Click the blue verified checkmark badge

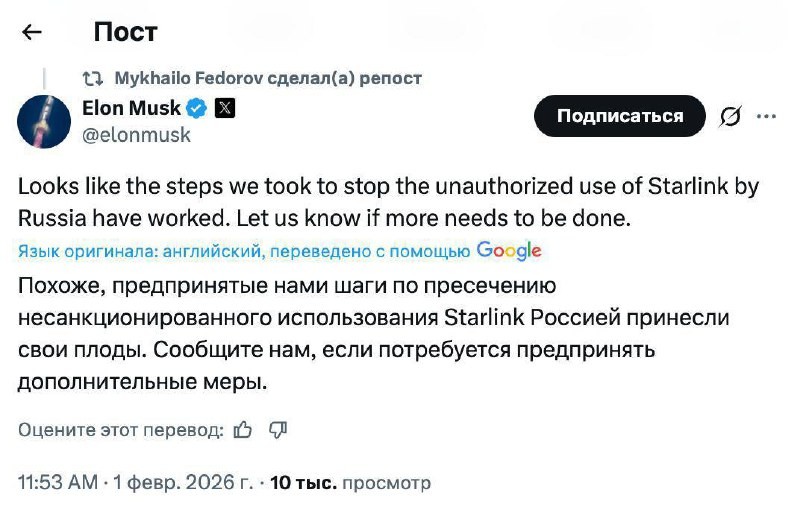point(196,109)
